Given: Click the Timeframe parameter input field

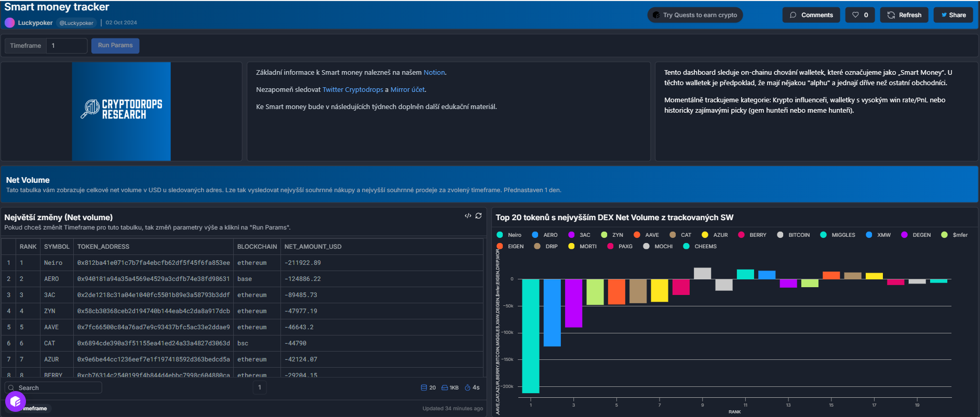Looking at the screenshot, I should pyautogui.click(x=66, y=46).
